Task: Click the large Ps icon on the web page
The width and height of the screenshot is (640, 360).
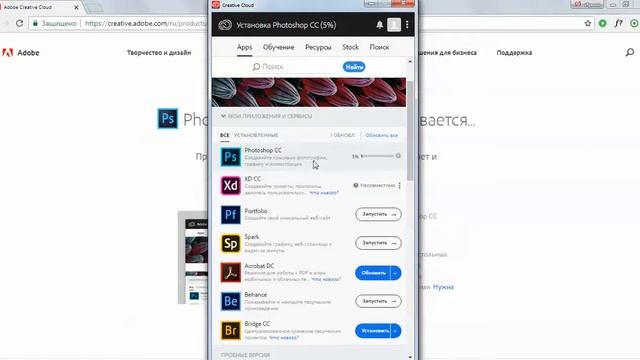Action: (168, 118)
